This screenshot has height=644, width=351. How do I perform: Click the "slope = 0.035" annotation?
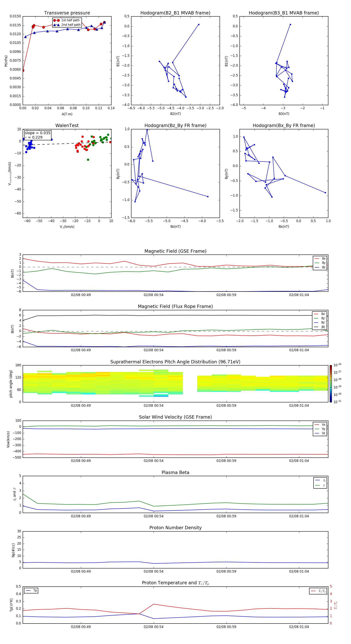37,133
